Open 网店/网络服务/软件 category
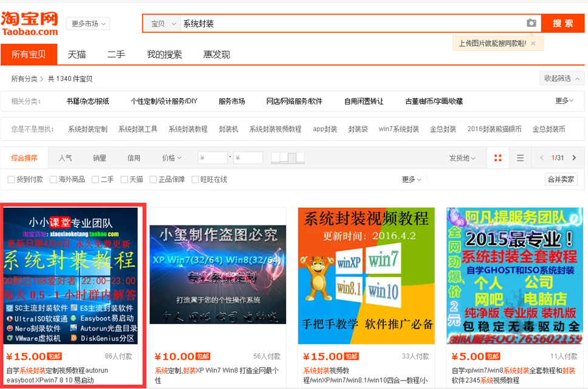Viewport: 588px width, 389px height. (x=295, y=102)
